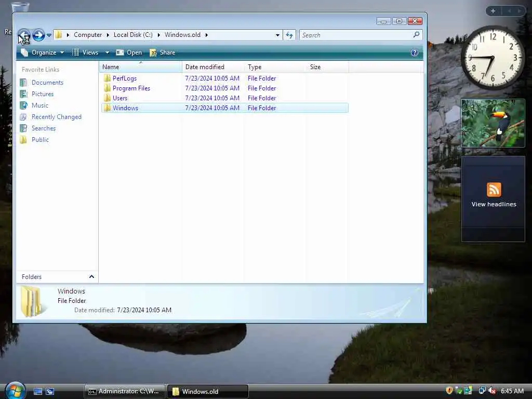Click Windows.old in the address breadcrumb
The height and width of the screenshot is (399, 532).
[182, 35]
